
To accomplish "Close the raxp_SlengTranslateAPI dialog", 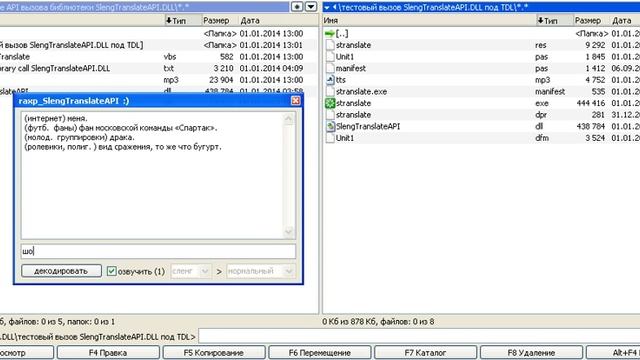I will 296,101.
